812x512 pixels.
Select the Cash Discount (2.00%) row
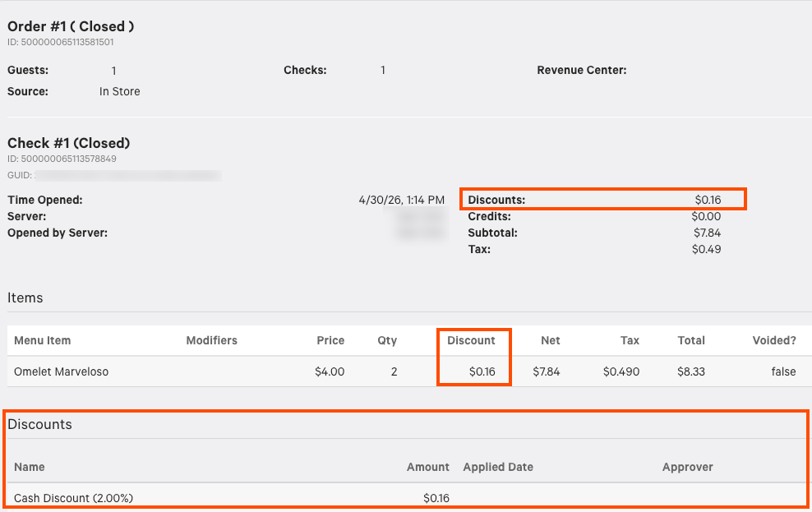pyautogui.click(x=409, y=497)
